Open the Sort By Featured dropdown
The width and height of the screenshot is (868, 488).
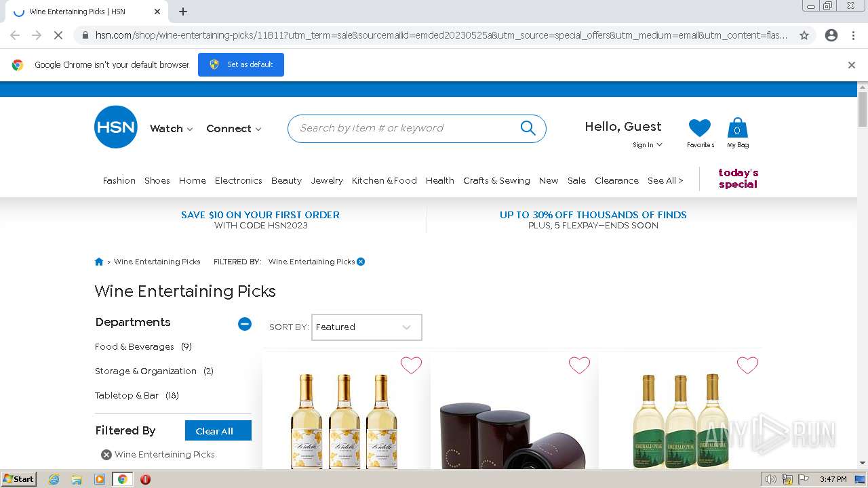pos(367,327)
